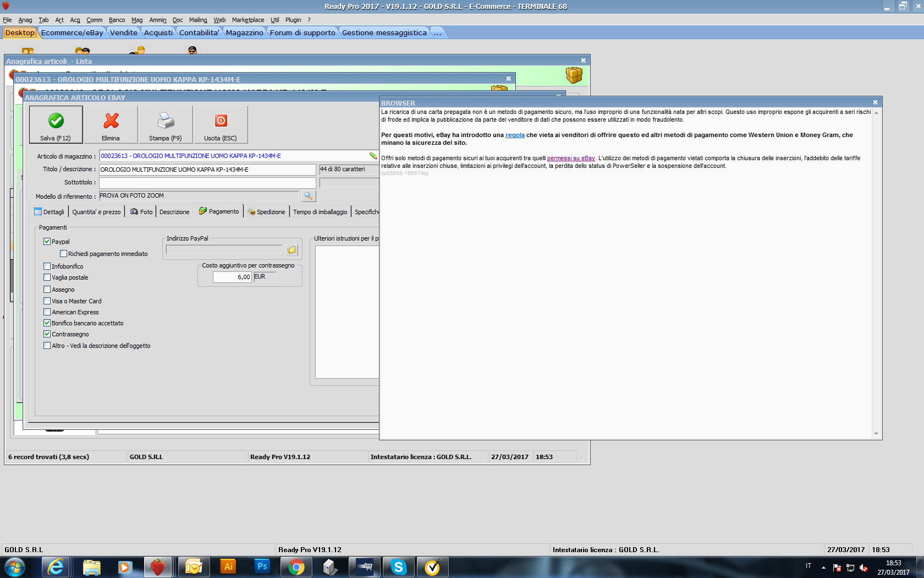Open the Forum di supporto tab
924x578 pixels.
point(302,33)
